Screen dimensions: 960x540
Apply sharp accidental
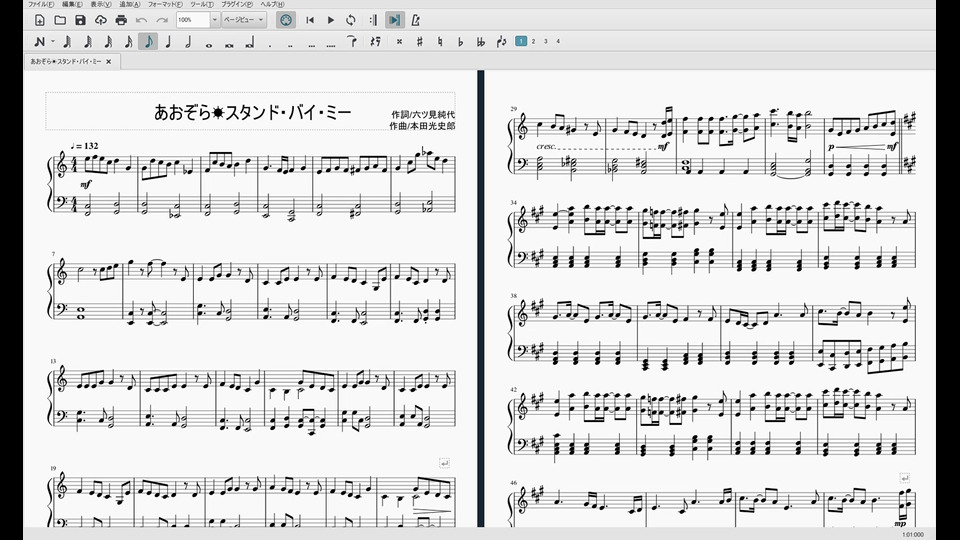(419, 42)
